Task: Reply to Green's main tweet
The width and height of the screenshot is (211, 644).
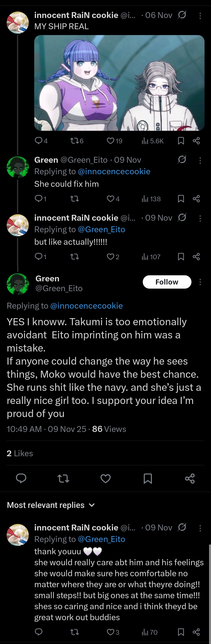Action: click(21, 478)
